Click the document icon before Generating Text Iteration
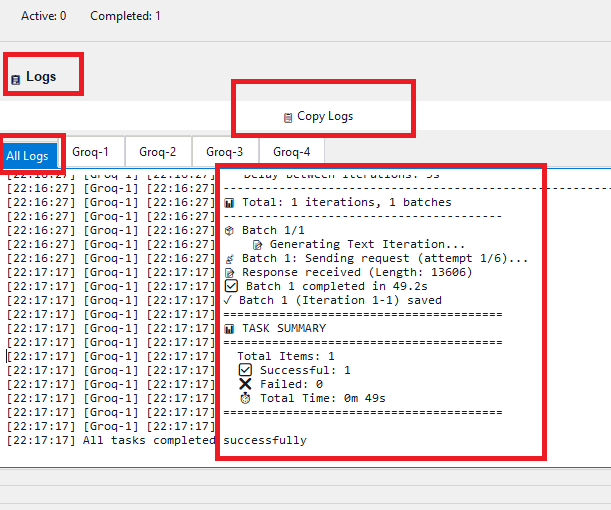This screenshot has width=611, height=510. pyautogui.click(x=257, y=244)
